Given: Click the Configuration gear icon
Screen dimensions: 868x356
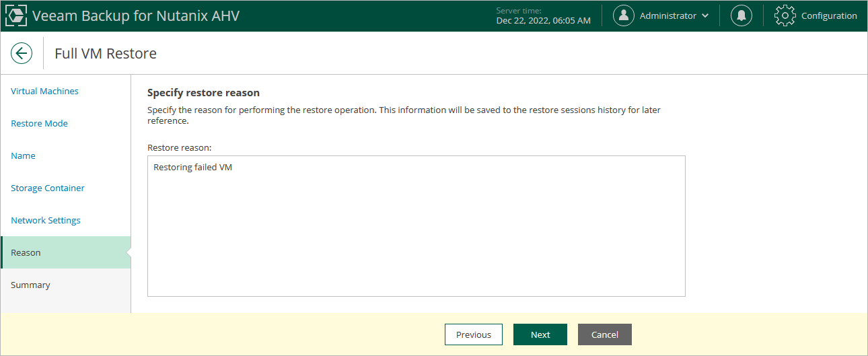Looking at the screenshot, I should (785, 15).
